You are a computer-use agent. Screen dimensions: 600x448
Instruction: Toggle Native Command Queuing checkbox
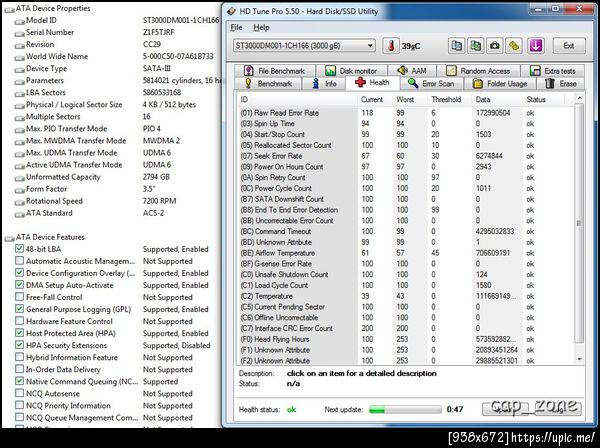(x=20, y=381)
